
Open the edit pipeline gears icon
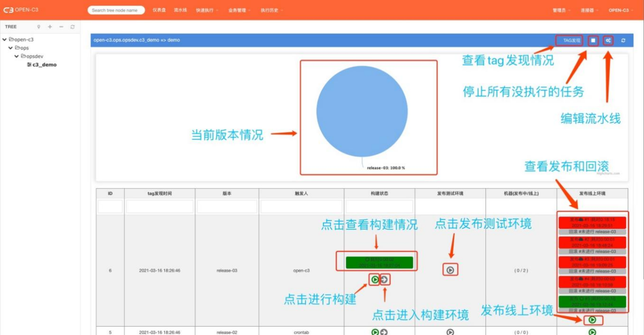click(x=608, y=40)
